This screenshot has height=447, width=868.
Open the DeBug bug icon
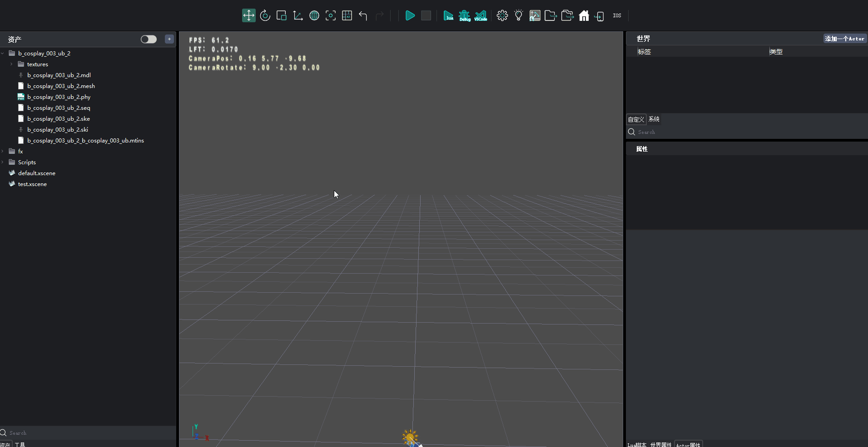click(464, 15)
